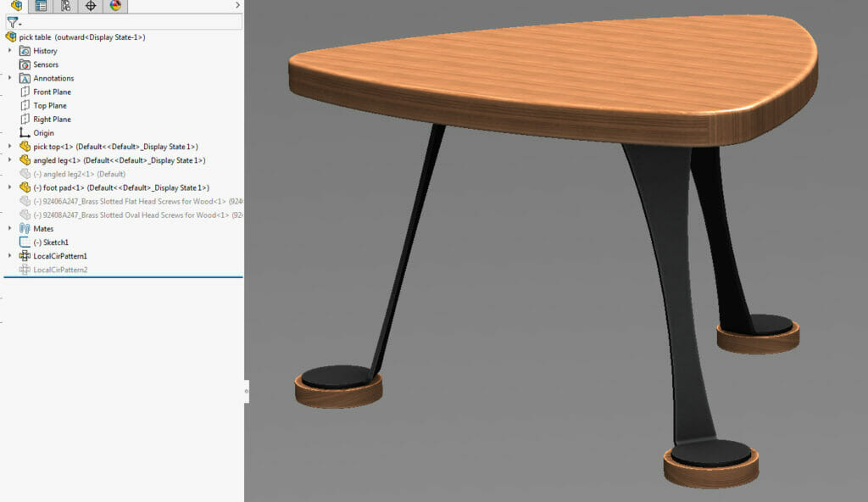This screenshot has height=502, width=868.
Task: Select the Front Plane
Action: point(52,92)
